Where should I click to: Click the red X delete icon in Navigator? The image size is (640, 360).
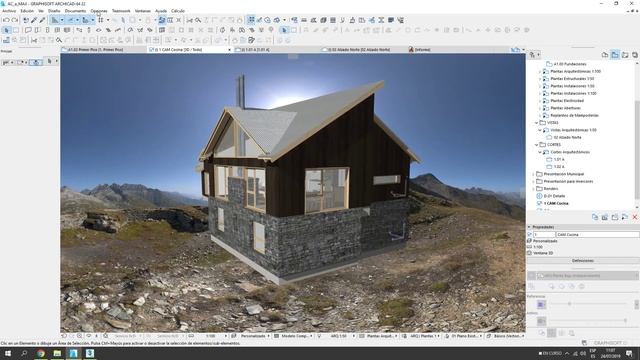[x=635, y=217]
